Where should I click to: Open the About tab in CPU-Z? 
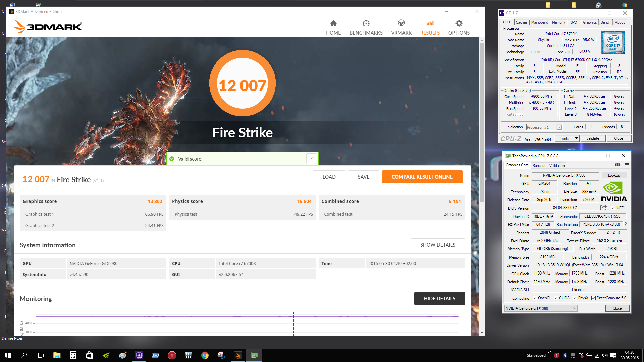pos(620,22)
